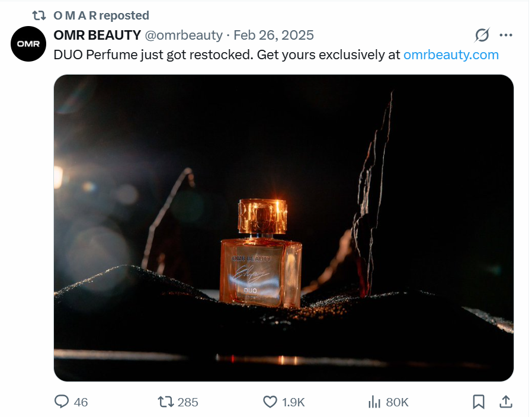Open OMR BEAUTY display name profile
The height and width of the screenshot is (417, 532).
click(x=97, y=35)
